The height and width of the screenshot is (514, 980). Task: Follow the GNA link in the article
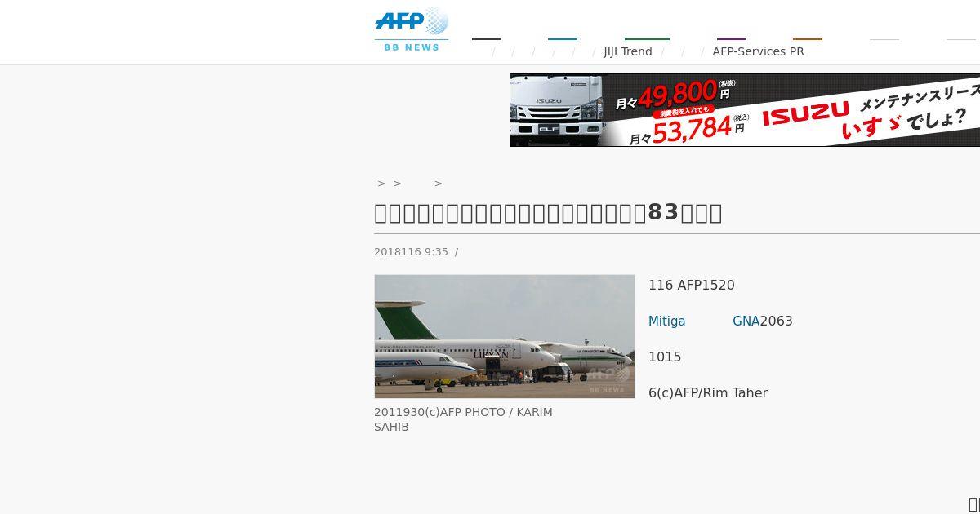[746, 321]
